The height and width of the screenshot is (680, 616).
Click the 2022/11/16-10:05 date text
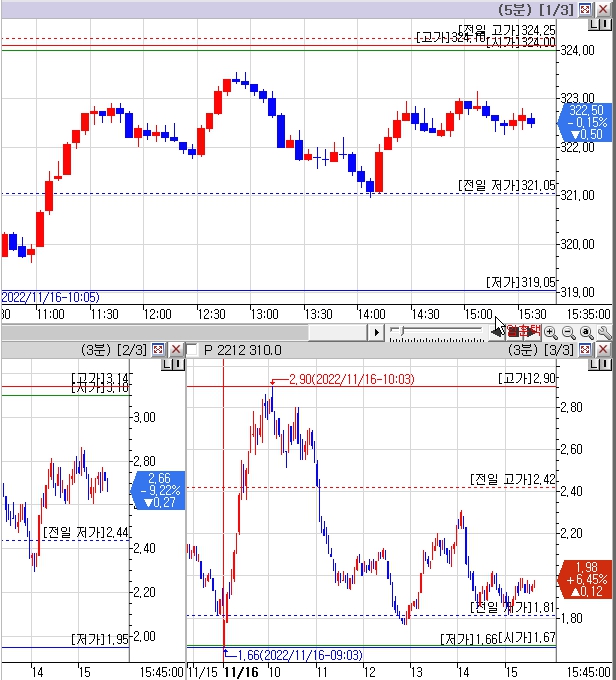pos(50,297)
